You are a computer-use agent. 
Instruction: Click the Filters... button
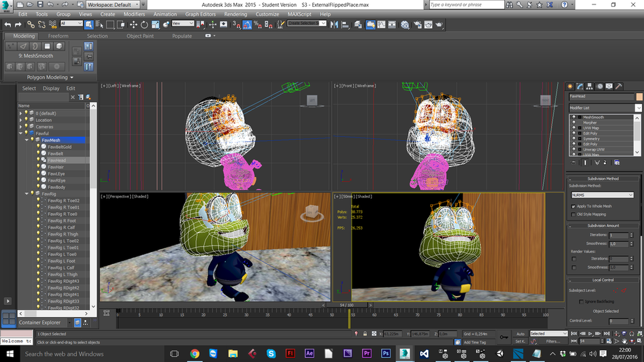tap(553, 341)
